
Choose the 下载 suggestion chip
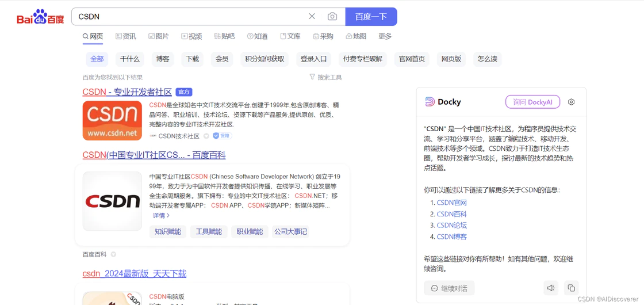[x=192, y=59]
